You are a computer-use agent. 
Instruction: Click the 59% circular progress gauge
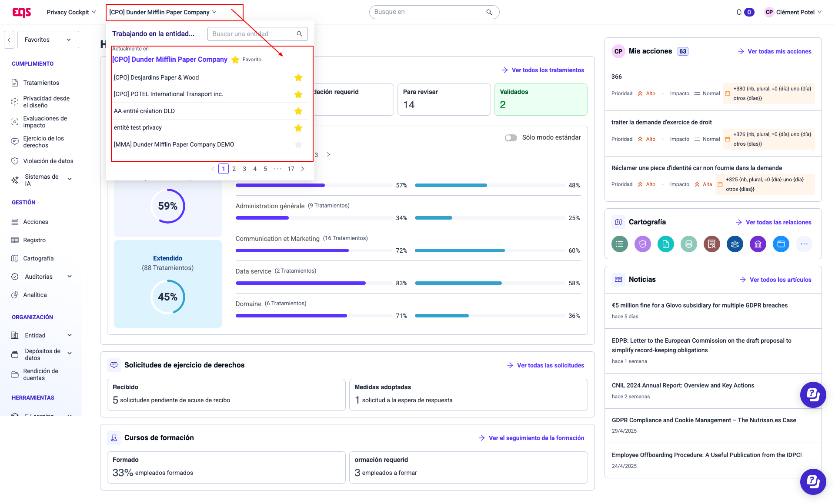[x=168, y=206]
